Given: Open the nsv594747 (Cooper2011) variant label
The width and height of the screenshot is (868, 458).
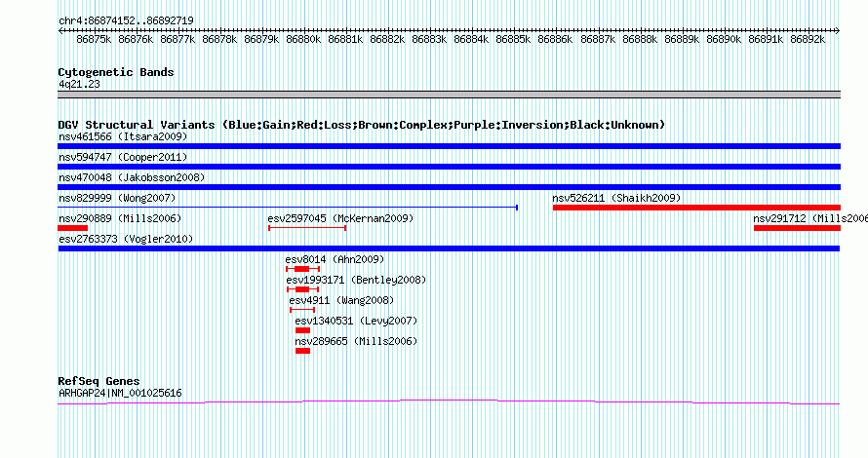Looking at the screenshot, I should (x=123, y=157).
